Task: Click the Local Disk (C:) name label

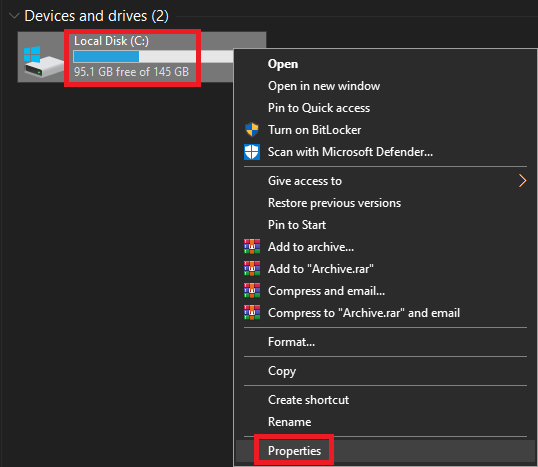Action: pos(112,41)
